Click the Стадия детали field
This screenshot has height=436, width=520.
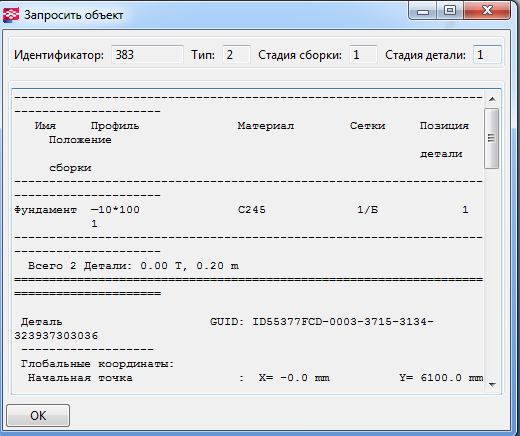pos(487,54)
